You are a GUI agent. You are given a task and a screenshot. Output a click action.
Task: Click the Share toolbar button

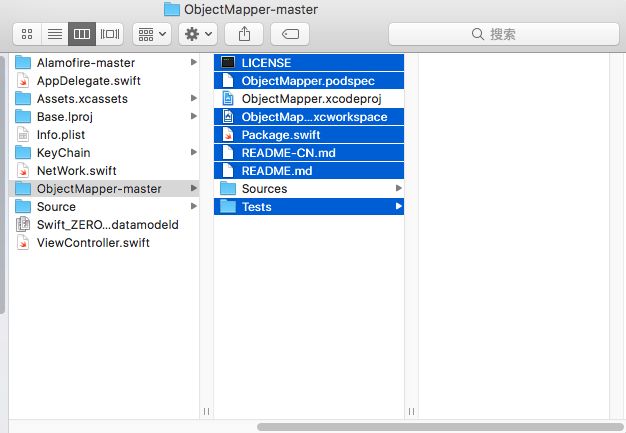click(x=244, y=34)
